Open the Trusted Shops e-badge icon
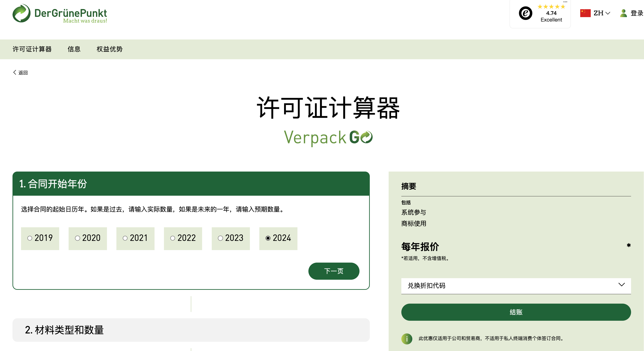Image resolution: width=644 pixels, height=351 pixels. coord(525,13)
